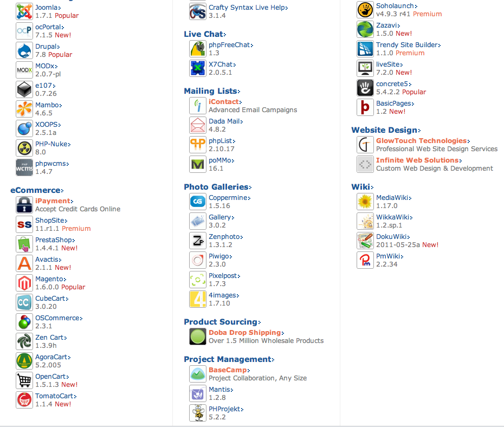
Task: Click the PHP-Nuke radiation icon
Action: pyautogui.click(x=24, y=148)
